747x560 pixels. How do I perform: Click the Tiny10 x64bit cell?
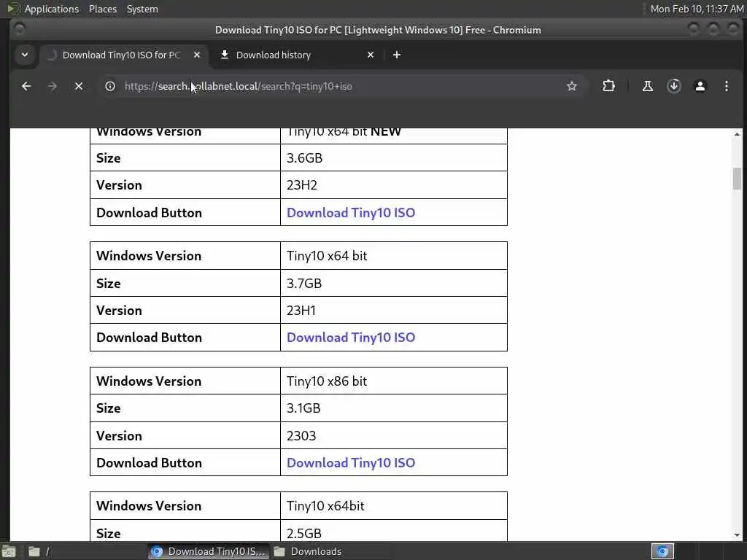[x=393, y=506]
